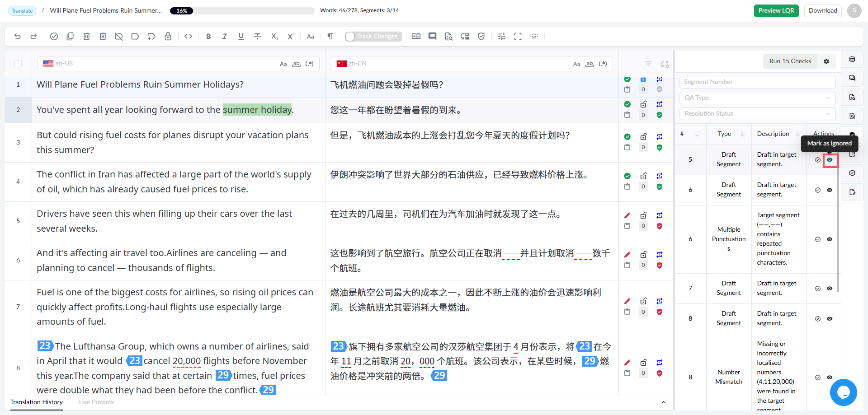Open the filter icon above status column
The width and height of the screenshot is (868, 415).
point(648,64)
